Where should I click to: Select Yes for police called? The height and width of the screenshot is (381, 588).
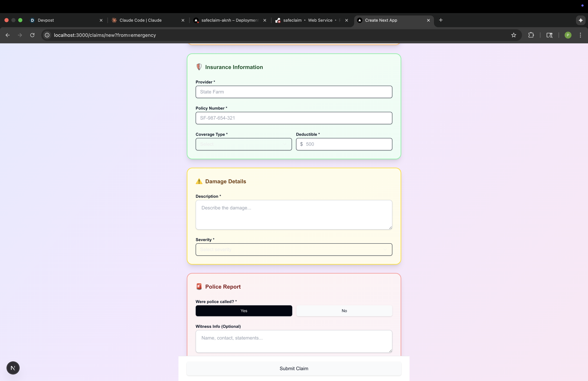click(244, 311)
